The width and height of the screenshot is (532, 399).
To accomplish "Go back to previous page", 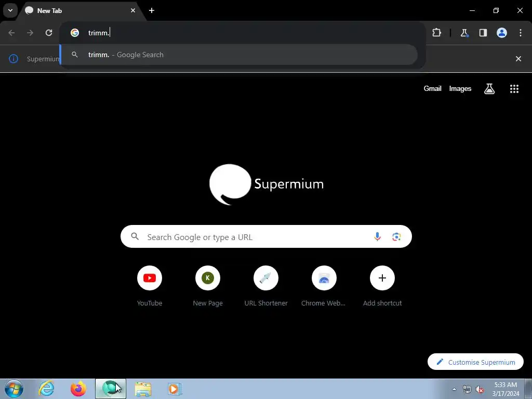I will 11,33.
